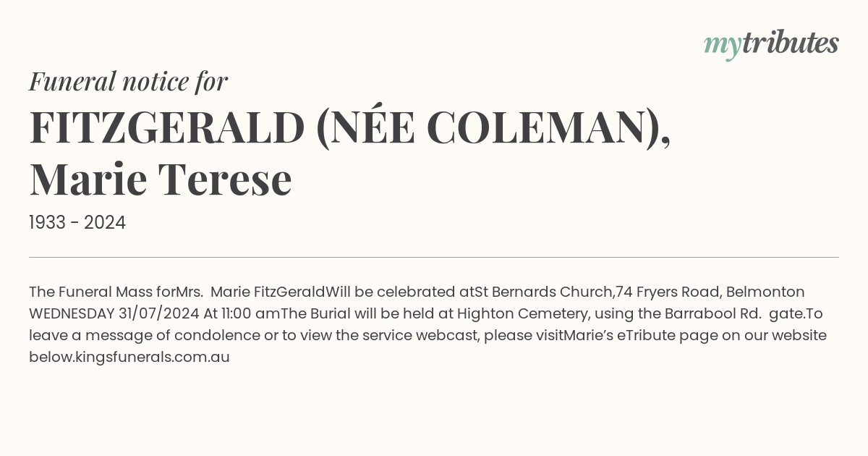Viewport: 868px width, 456px height.
Task: Select the address "74 Fryers Road"
Action: point(667,292)
